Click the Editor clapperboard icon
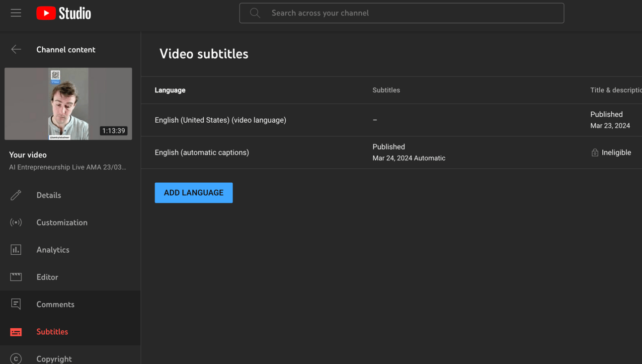Viewport: 642px width, 364px height. click(x=16, y=277)
